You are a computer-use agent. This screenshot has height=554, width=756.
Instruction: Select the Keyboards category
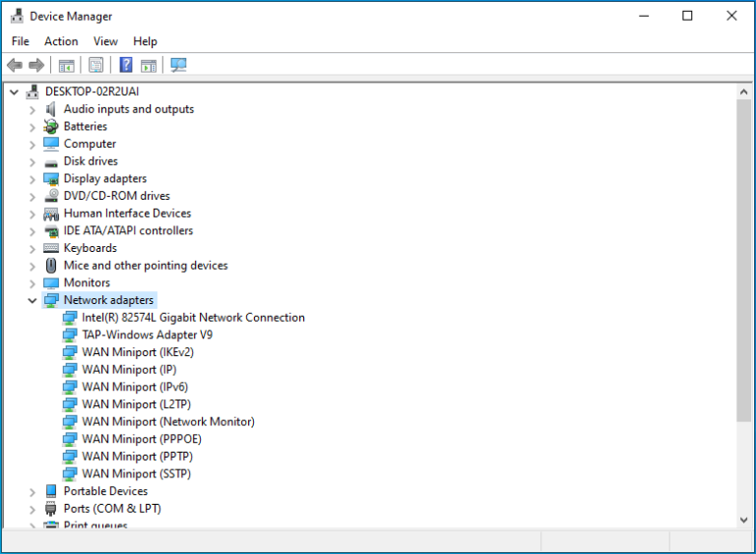click(91, 248)
